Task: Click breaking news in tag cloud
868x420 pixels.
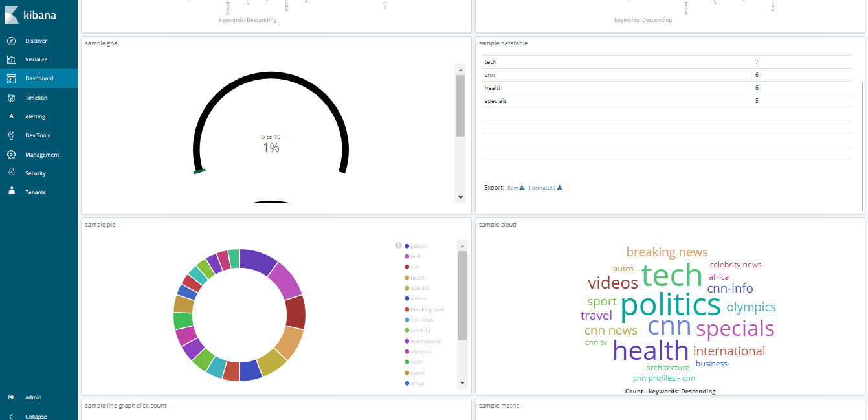Action: coord(667,252)
